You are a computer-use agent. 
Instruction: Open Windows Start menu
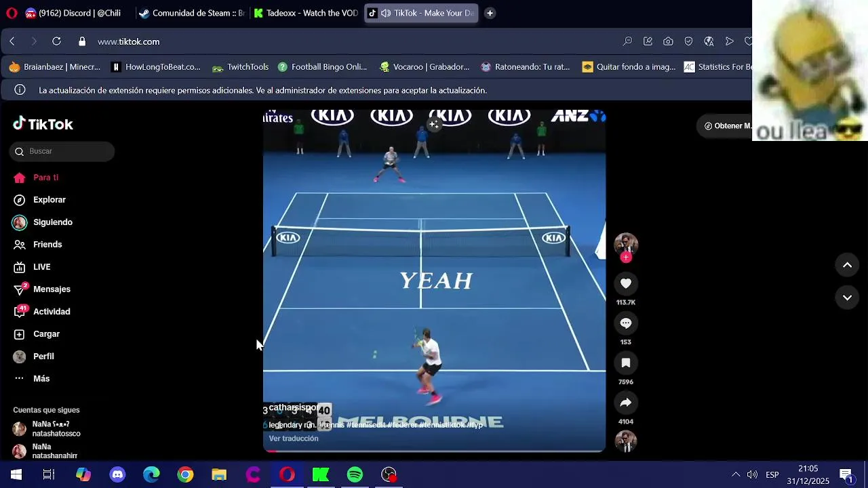pos(16,474)
